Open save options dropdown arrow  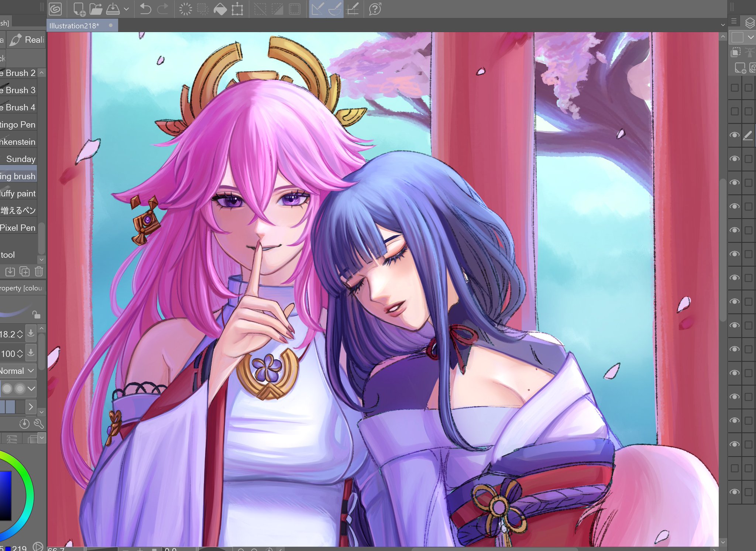tap(126, 9)
